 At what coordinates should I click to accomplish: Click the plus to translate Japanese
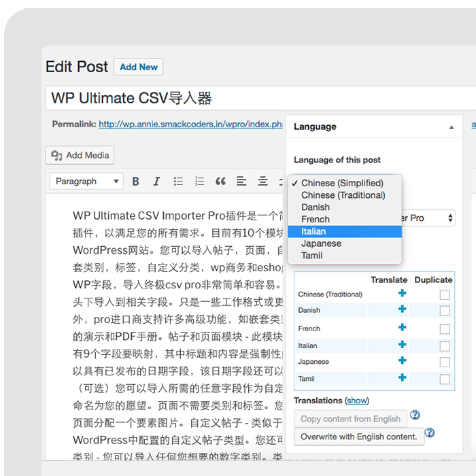pos(403,360)
